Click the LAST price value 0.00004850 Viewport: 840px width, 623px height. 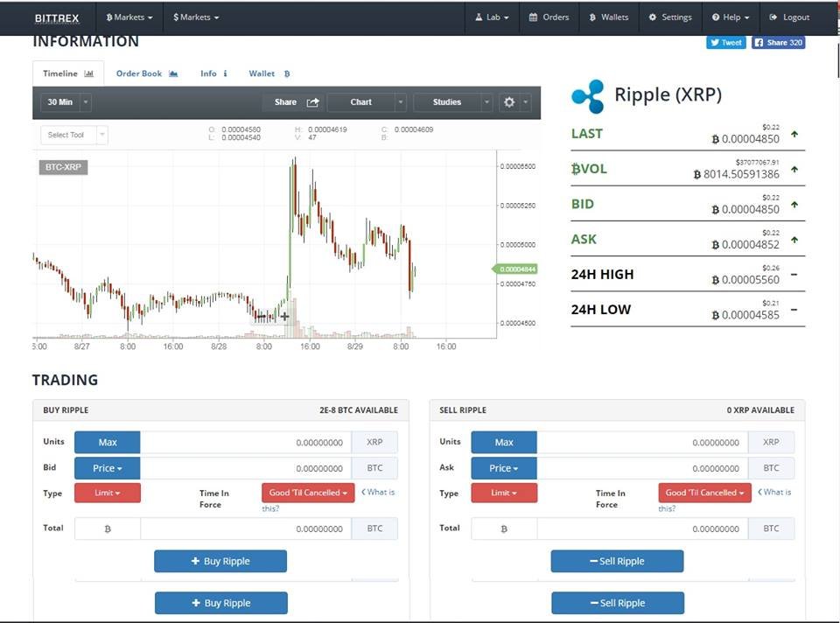click(745, 139)
